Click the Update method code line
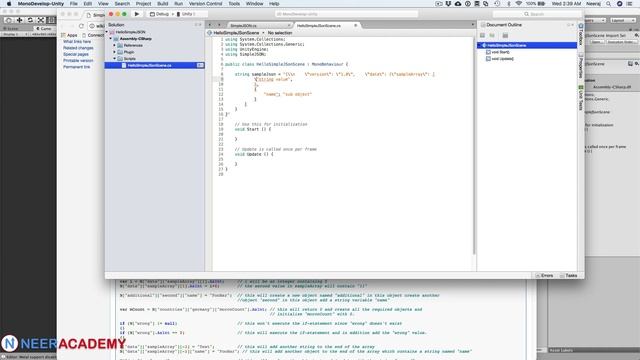Screen dimensions: 640x360 pyautogui.click(x=254, y=154)
